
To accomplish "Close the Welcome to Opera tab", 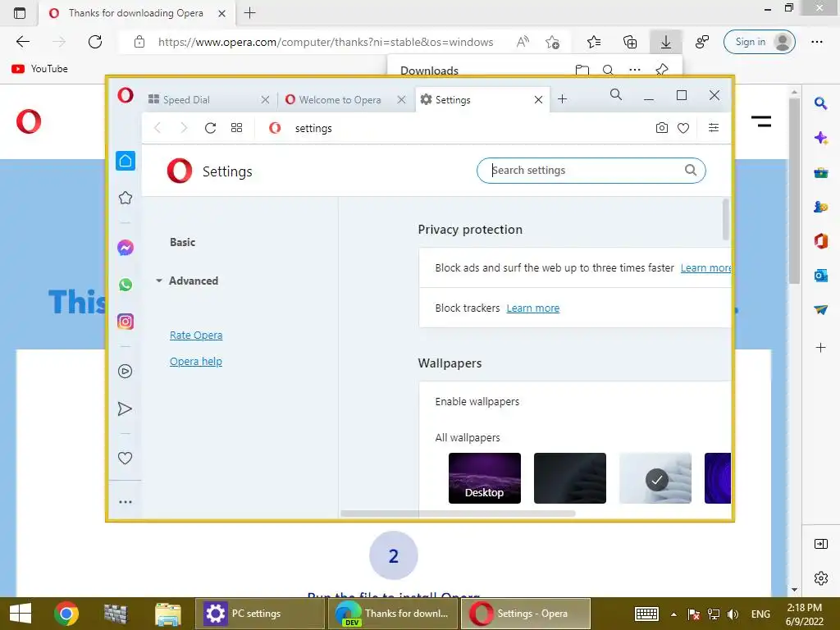I will coord(401,99).
